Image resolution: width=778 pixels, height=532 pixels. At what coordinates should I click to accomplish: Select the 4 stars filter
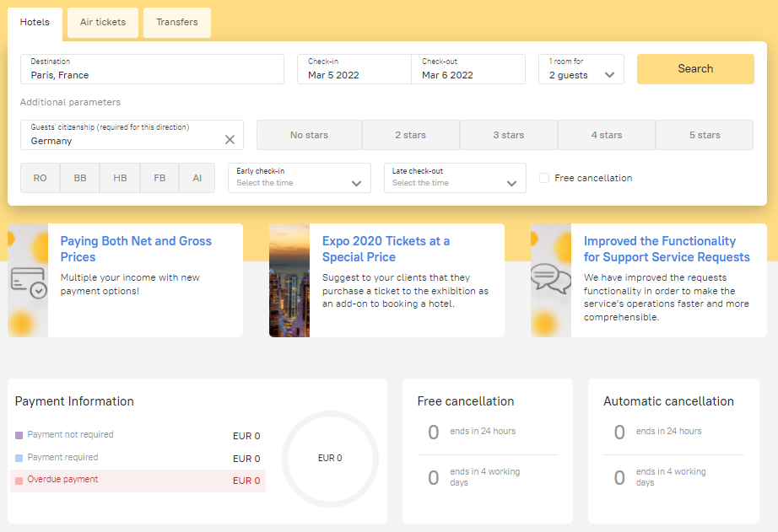(x=606, y=135)
